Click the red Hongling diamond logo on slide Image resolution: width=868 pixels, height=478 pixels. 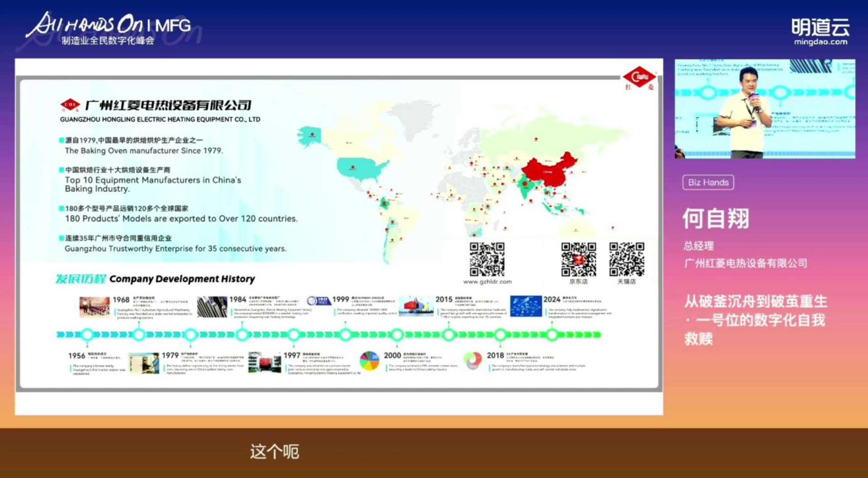pyautogui.click(x=638, y=79)
